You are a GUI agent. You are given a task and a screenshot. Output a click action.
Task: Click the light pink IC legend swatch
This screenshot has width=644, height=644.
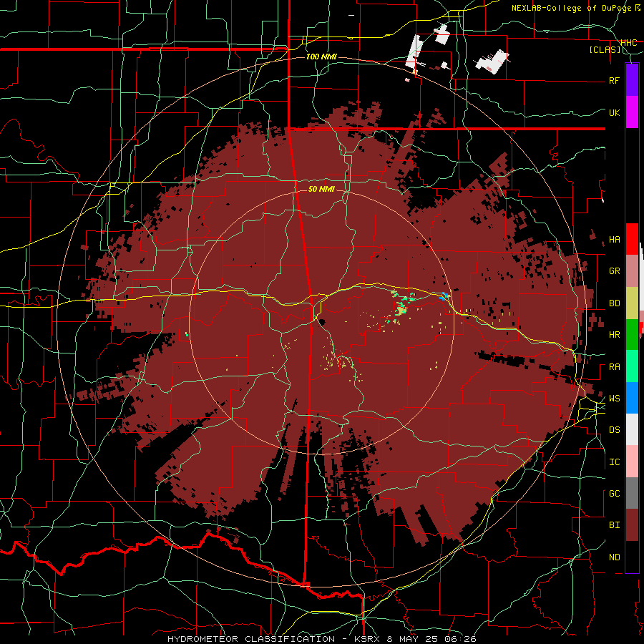(632, 462)
